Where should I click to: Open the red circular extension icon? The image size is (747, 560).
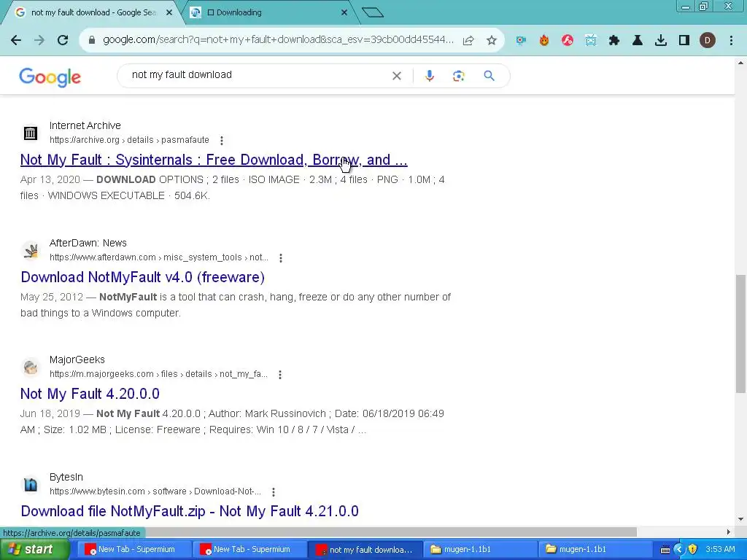click(567, 41)
